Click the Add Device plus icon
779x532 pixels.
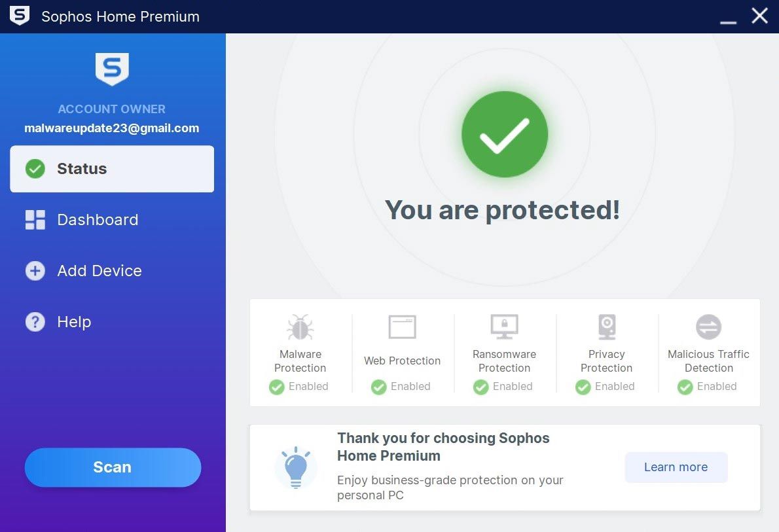pos(35,270)
